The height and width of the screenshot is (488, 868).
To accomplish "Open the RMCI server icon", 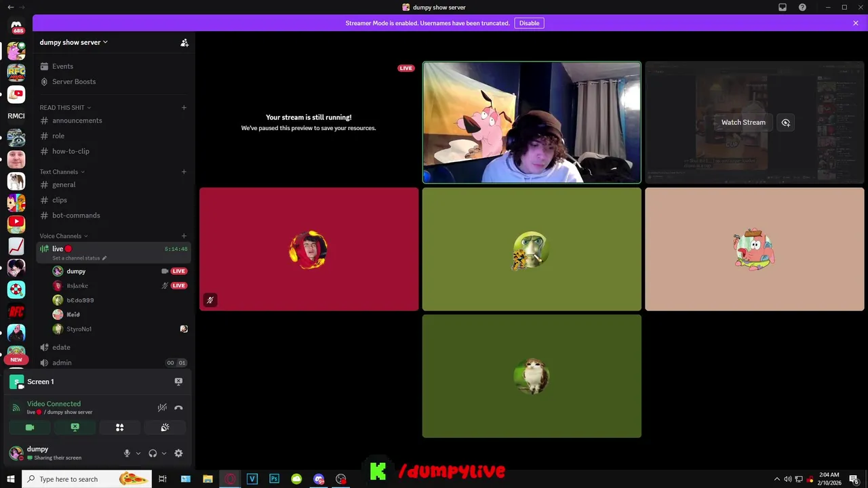I will click(x=16, y=116).
